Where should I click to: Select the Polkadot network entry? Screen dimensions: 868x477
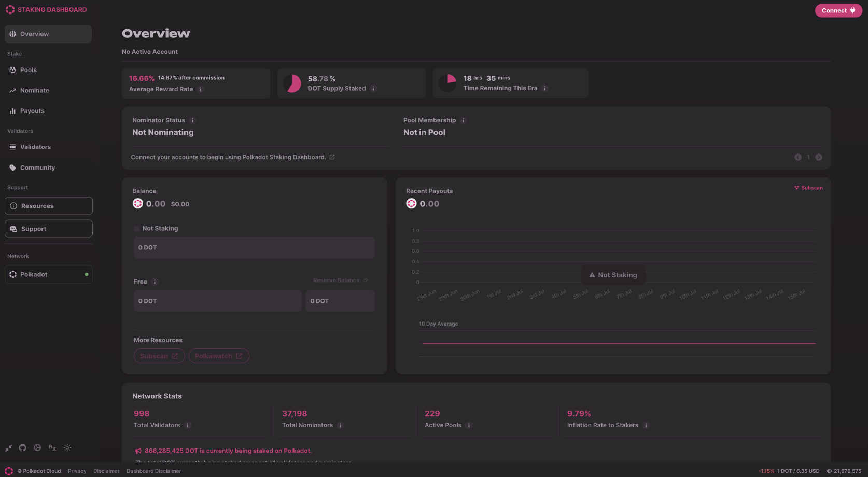(x=49, y=274)
